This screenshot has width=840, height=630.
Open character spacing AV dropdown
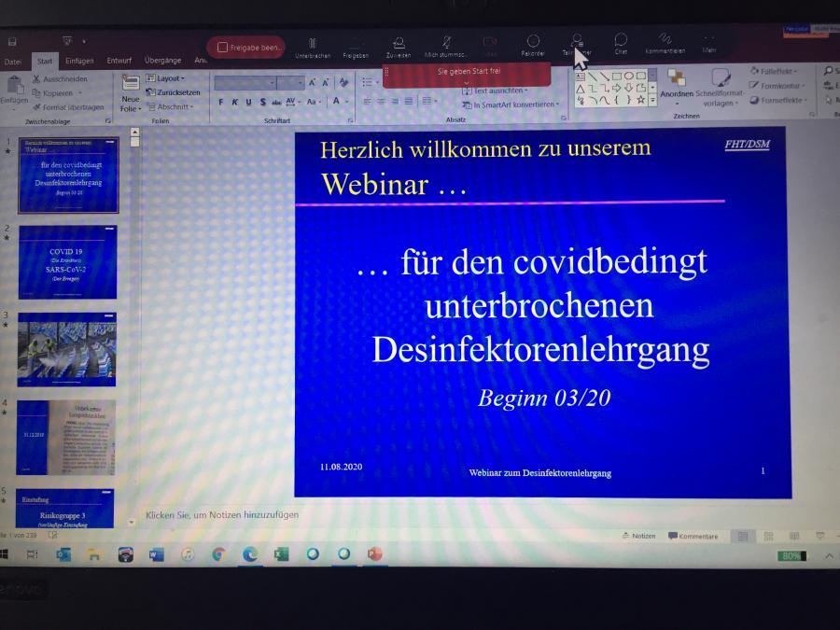pos(292,101)
